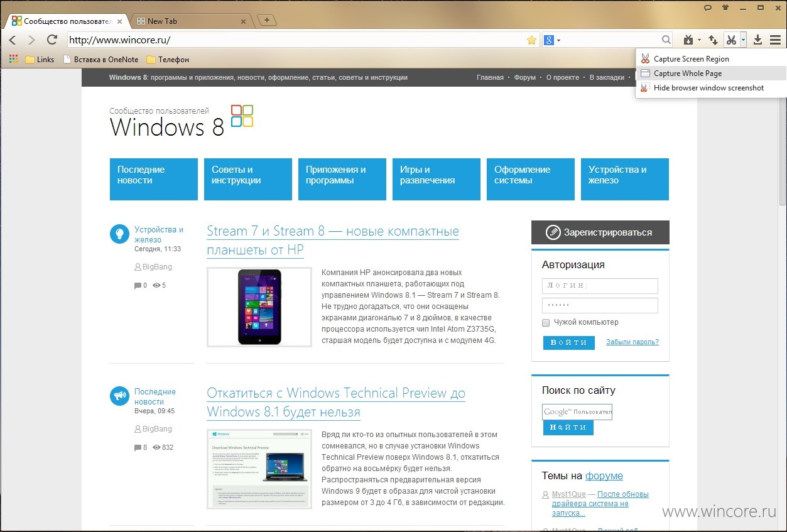Click the chat bubble icon in title bar
Screen dimensions: 787x532
coord(707,8)
